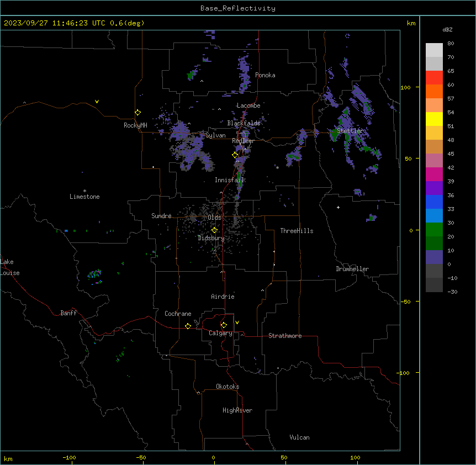Viewport: 476px width, 465px height.
Task: Click the yellow diamond marker near RockyMH
Action: click(x=137, y=113)
